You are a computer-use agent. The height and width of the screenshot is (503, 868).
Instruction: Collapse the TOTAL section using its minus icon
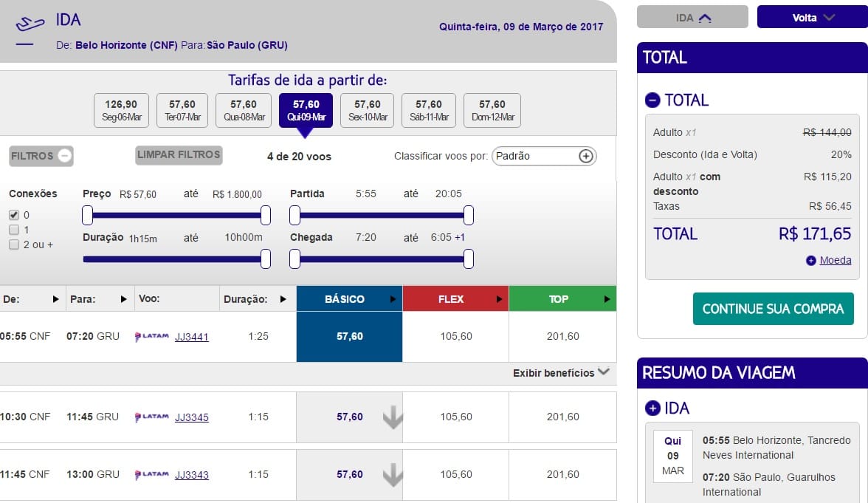[652, 100]
